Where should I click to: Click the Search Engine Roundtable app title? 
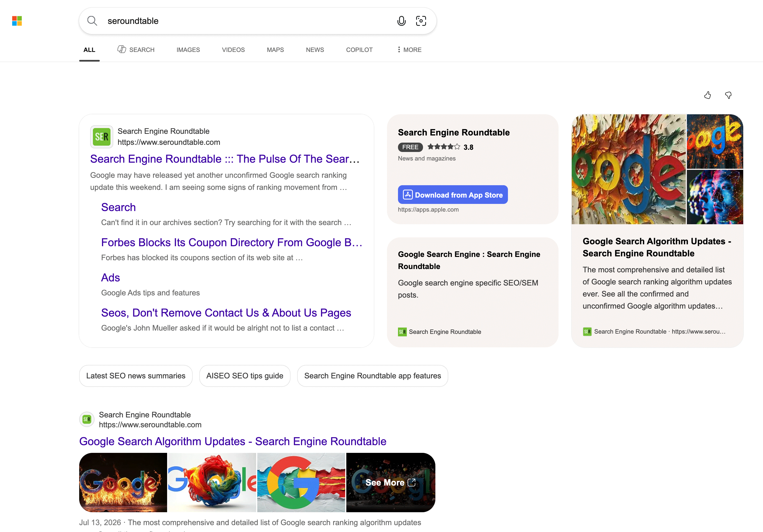pos(454,132)
